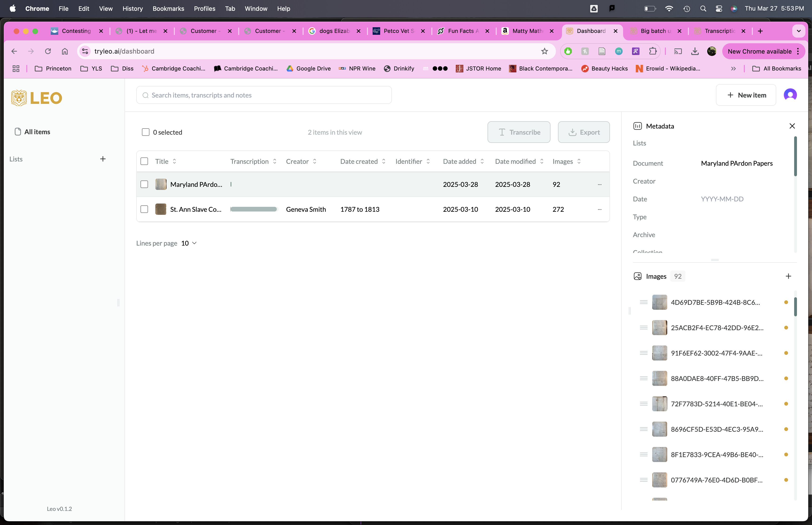Image resolution: width=812 pixels, height=525 pixels.
Task: Close the Metadata panel with the X icon
Action: point(792,126)
